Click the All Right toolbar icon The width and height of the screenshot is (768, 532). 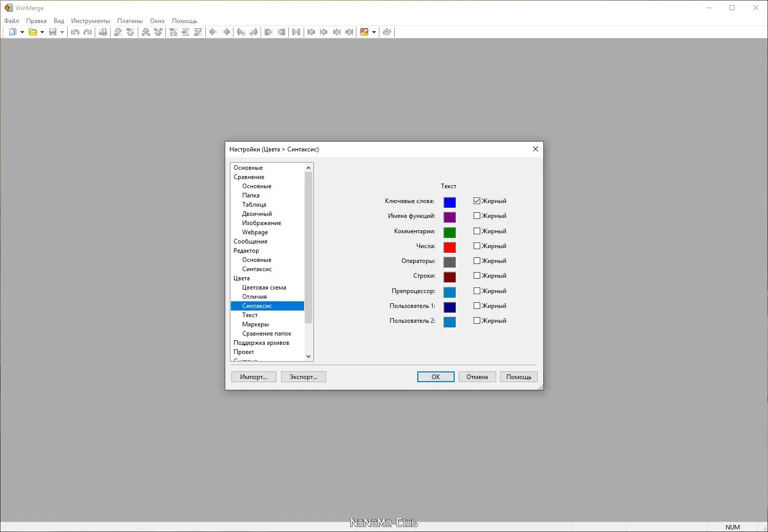click(x=268, y=32)
